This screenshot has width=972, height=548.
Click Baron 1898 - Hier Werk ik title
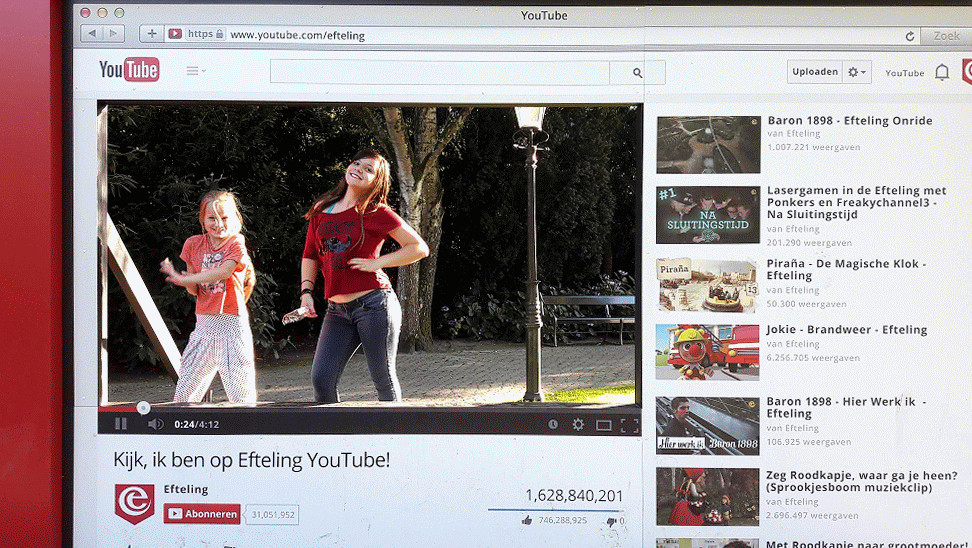coord(846,407)
